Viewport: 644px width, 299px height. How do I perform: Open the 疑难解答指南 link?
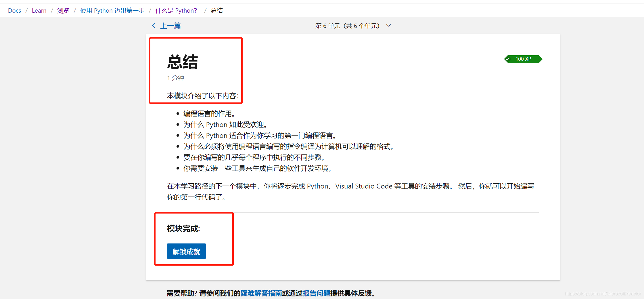pos(261,293)
